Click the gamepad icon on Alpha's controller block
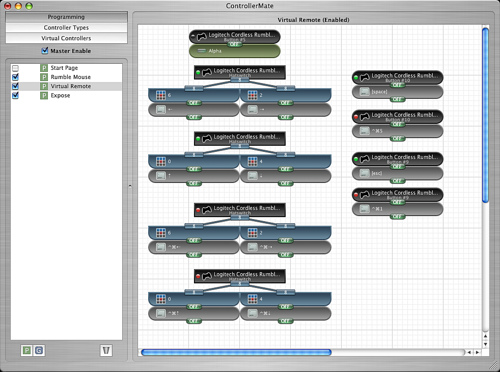The image size is (500, 372). click(x=202, y=36)
